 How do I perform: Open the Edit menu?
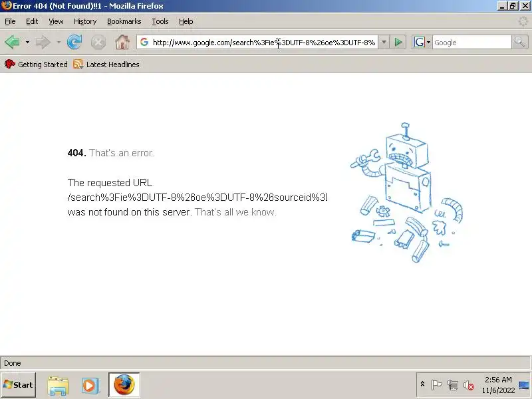32,21
